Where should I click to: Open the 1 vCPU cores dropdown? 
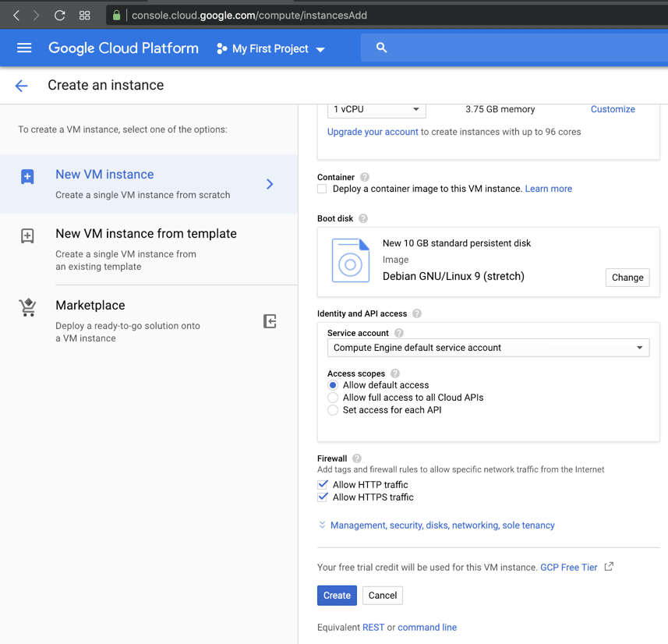click(x=376, y=109)
